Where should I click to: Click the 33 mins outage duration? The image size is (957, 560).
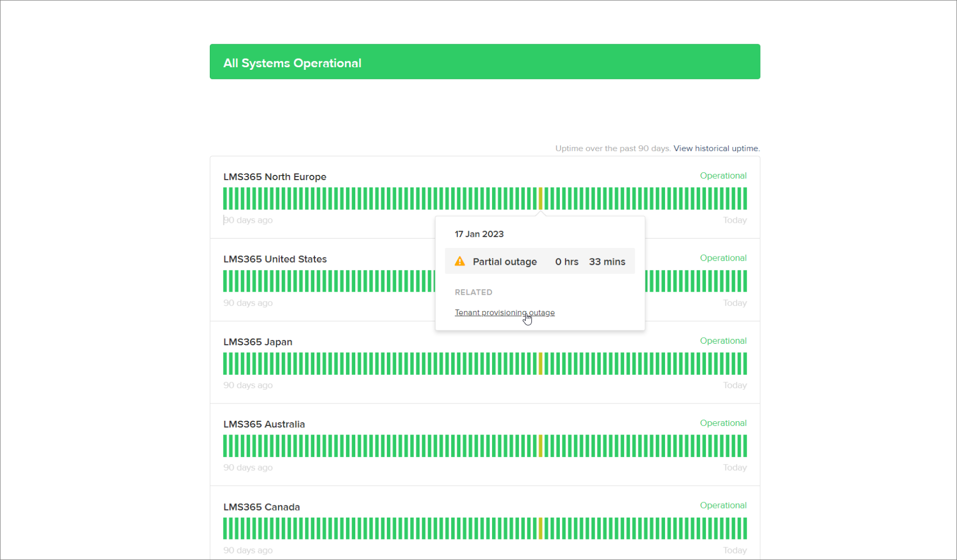pyautogui.click(x=607, y=262)
